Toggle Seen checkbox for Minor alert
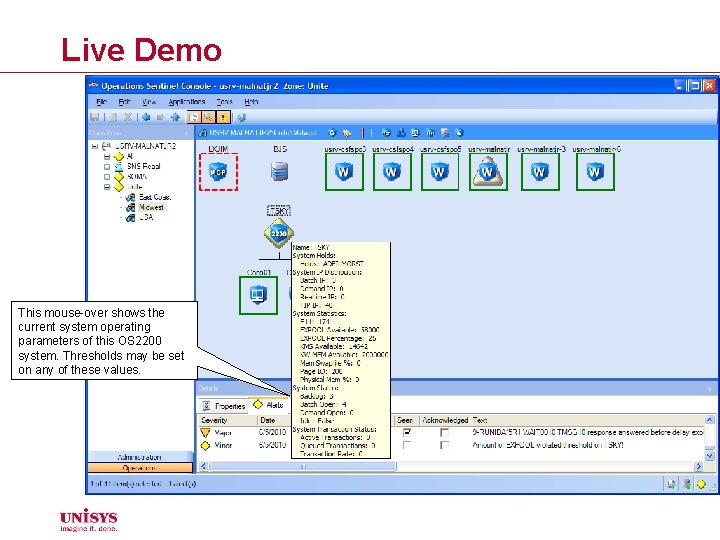 click(407, 445)
